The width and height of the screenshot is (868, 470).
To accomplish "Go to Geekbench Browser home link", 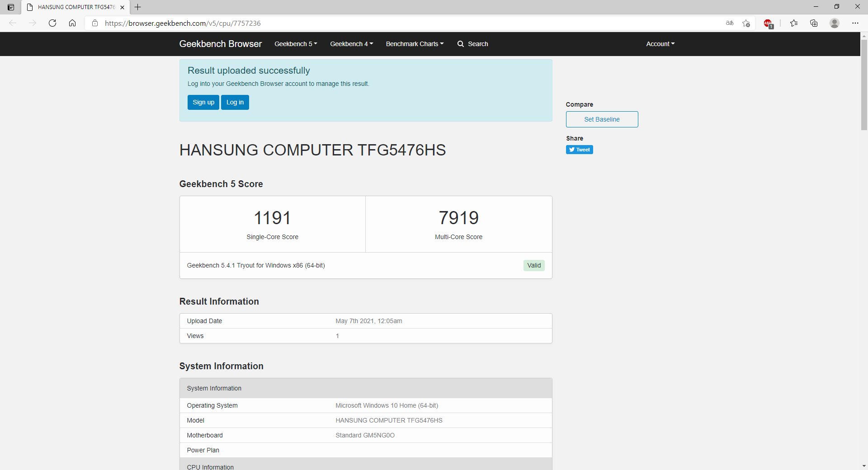I will point(220,44).
